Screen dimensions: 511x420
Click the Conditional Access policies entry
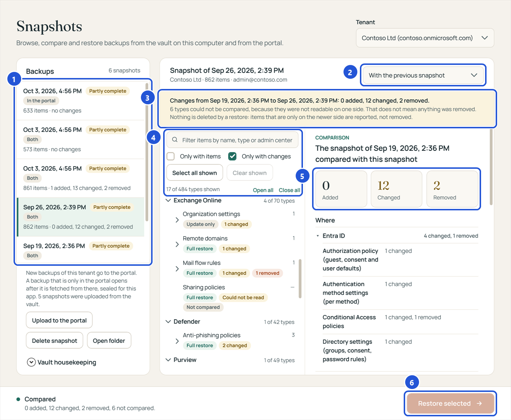400,322
